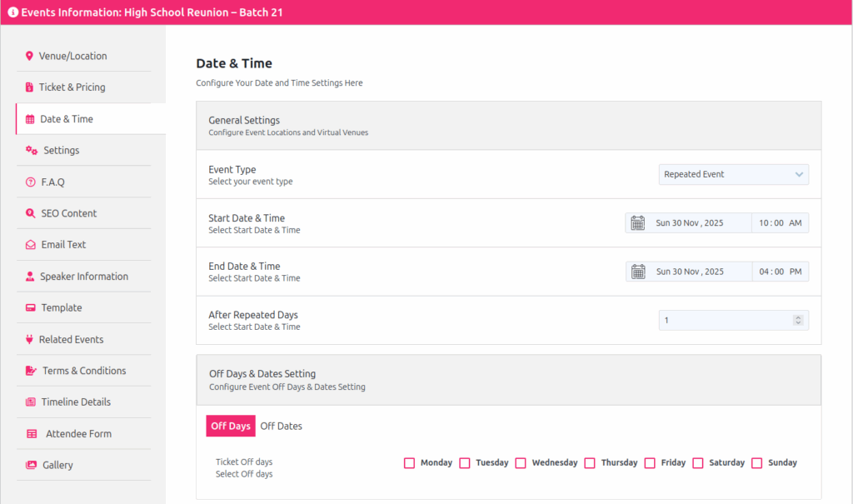Click the After Repeated Days number field

pyautogui.click(x=733, y=320)
